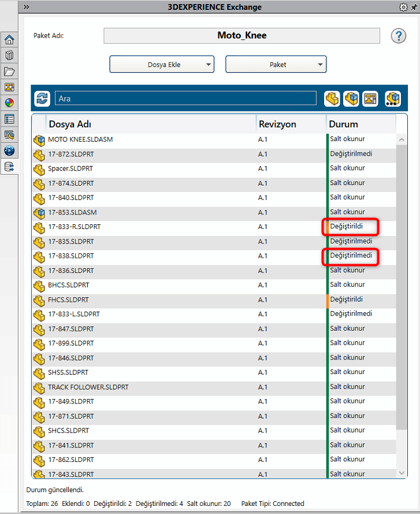Select the 17-871.SLDPRT file name
The width and height of the screenshot is (420, 514).
click(x=70, y=416)
